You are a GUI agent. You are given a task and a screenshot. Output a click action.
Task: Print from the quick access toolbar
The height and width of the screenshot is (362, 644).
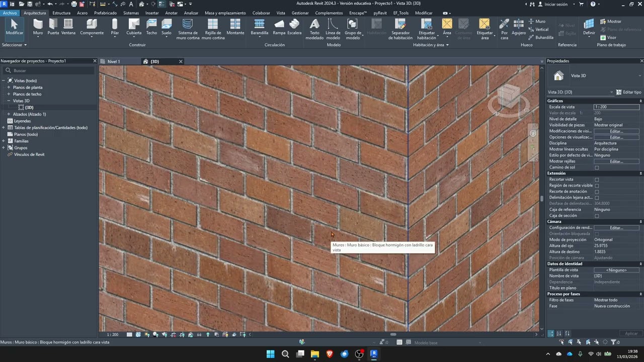[x=74, y=4]
